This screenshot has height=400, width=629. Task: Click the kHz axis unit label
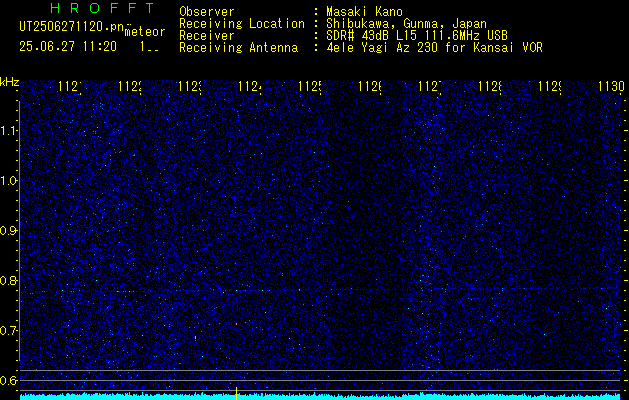[x=10, y=82]
